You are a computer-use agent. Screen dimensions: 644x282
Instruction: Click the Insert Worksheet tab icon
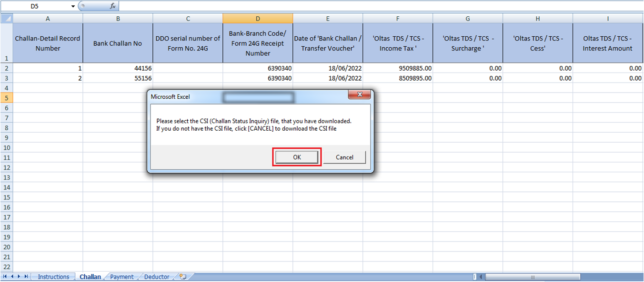tap(182, 276)
